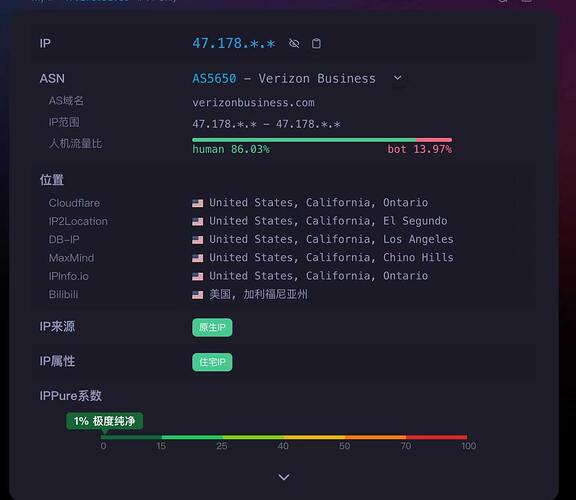Image resolution: width=576 pixels, height=500 pixels.
Task: Select Cloudflare location Ontario text
Action: [318, 203]
